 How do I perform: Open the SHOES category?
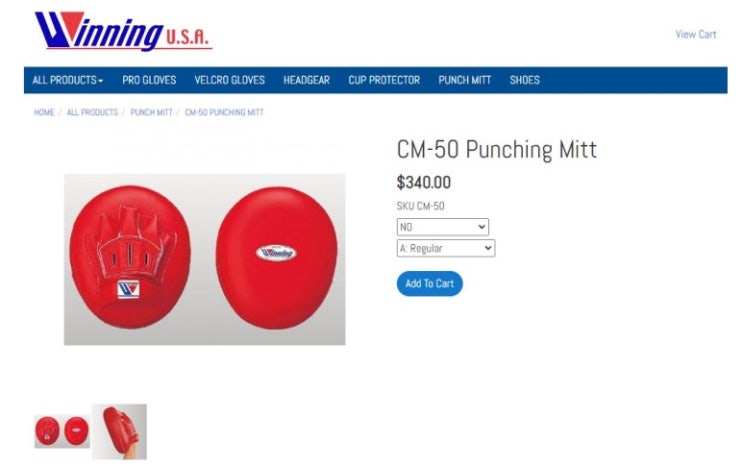tap(525, 80)
